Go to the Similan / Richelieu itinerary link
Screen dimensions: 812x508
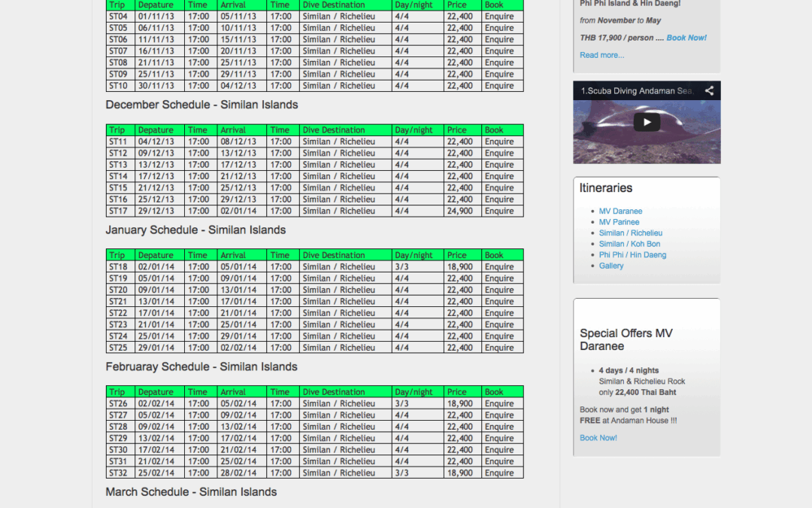pos(630,233)
